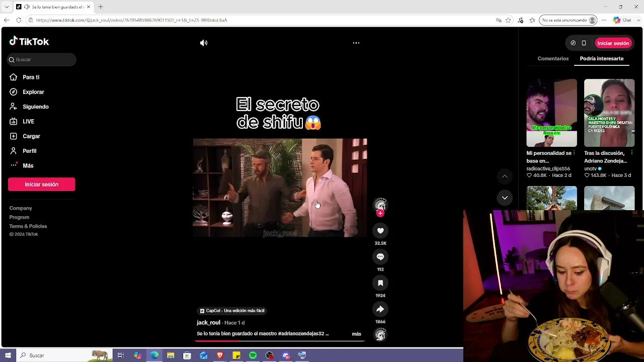Click the browser back arrow
This screenshot has width=644, height=362.
point(7,20)
